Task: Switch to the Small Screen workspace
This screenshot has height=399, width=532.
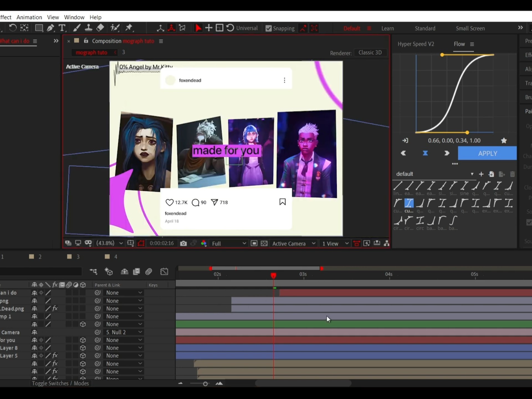Action: [470, 28]
